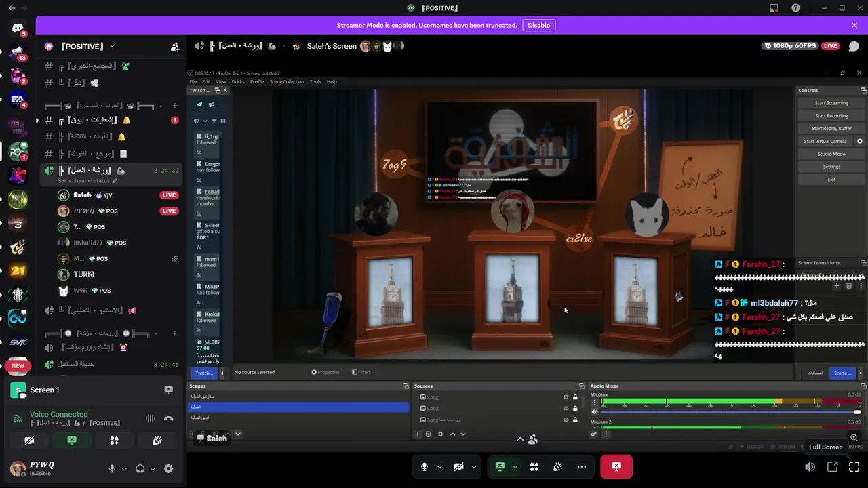Click PYWQ user avatar in bottom panel
This screenshot has width=868, height=488.
pyautogui.click(x=18, y=468)
